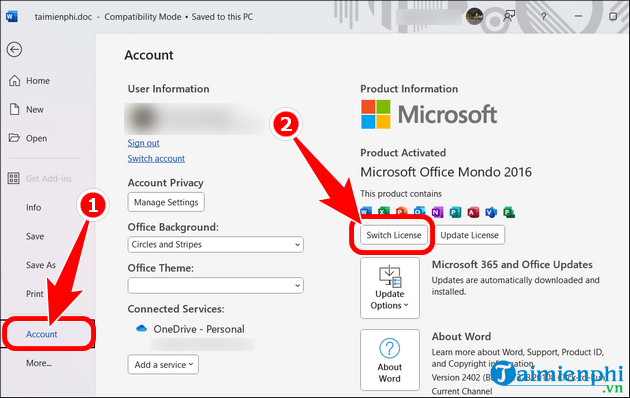Image resolution: width=630 pixels, height=398 pixels.
Task: Open the Office Theme dropdown
Action: pos(215,286)
